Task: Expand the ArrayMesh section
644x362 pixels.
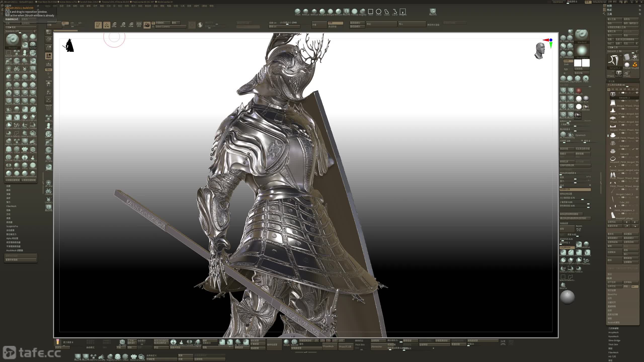Action: click(613, 332)
